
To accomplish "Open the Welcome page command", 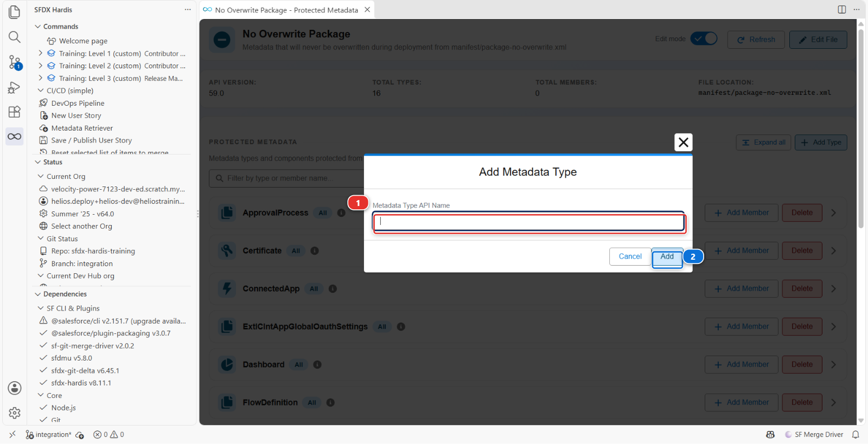I will pos(83,41).
